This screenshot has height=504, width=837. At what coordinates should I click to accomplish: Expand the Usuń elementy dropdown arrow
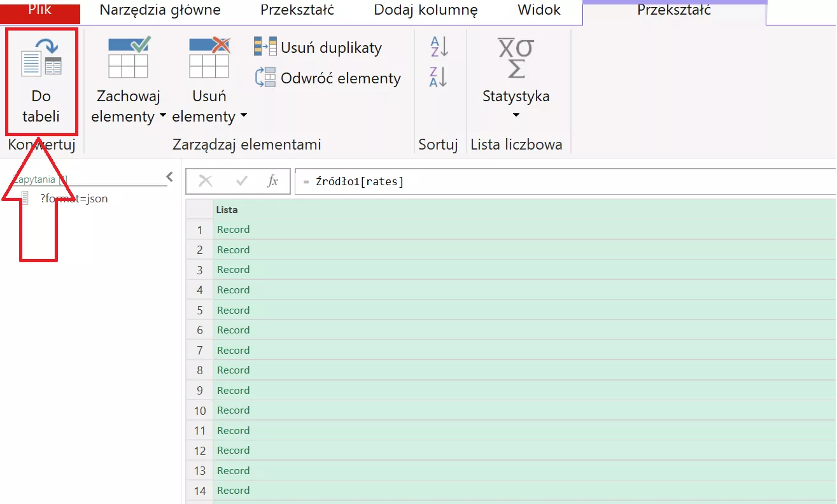(243, 117)
